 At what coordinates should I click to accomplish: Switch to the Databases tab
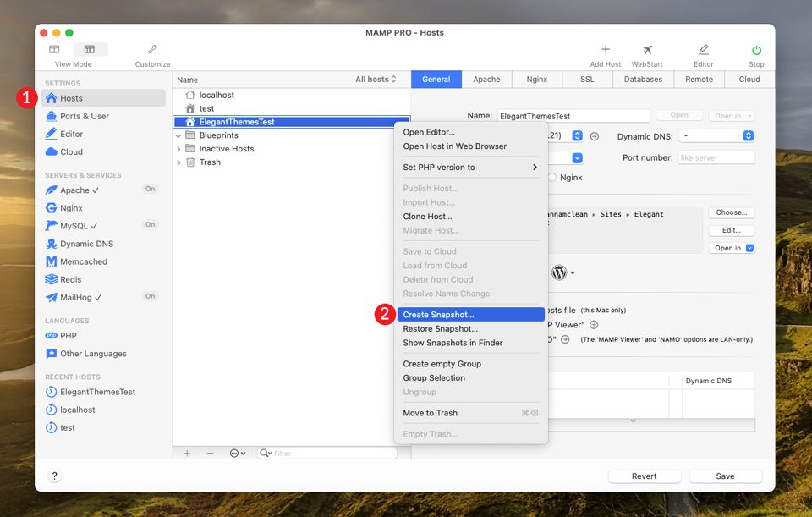coord(643,79)
